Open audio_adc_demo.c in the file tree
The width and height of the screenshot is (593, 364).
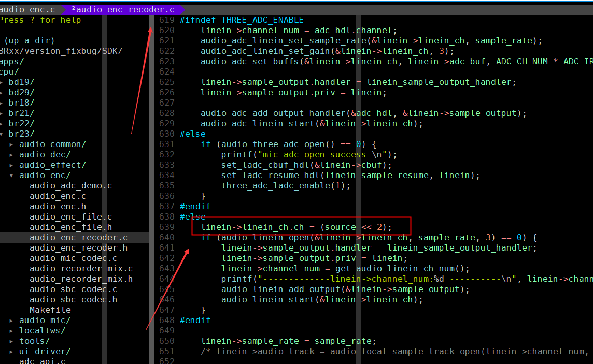pos(70,186)
